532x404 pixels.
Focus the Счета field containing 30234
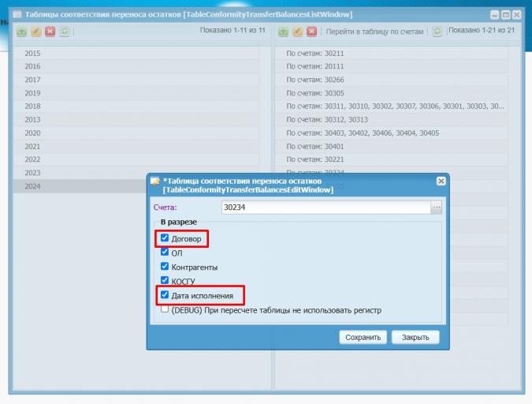click(326, 208)
